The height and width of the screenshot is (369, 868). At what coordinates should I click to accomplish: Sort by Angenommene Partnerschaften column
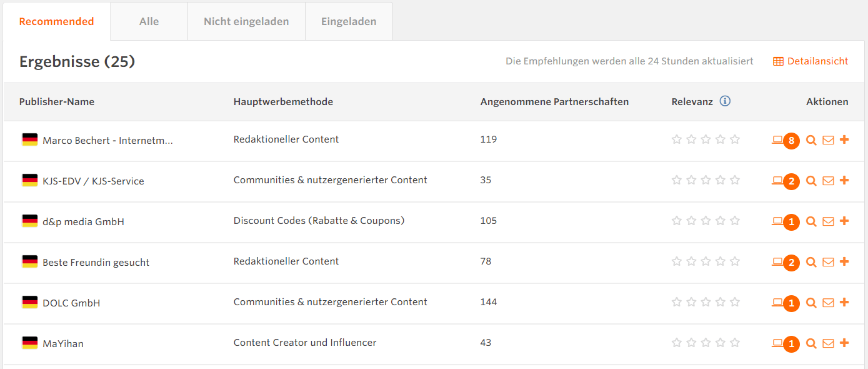554,102
